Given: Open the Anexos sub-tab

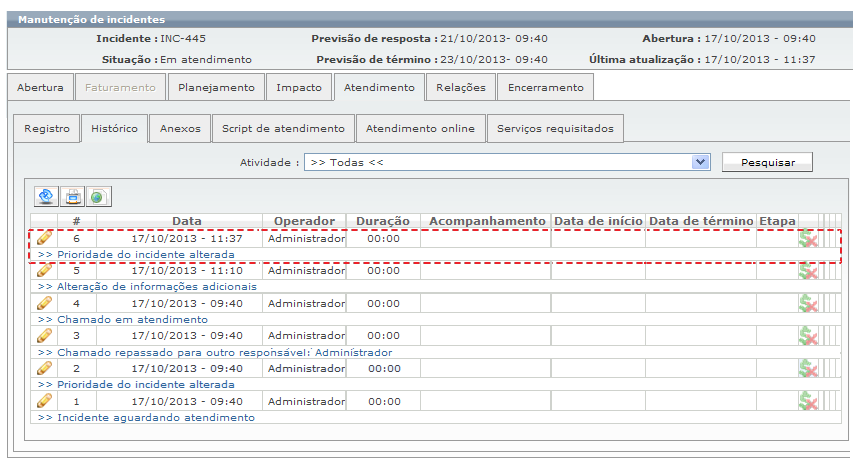Looking at the screenshot, I should coord(180,129).
